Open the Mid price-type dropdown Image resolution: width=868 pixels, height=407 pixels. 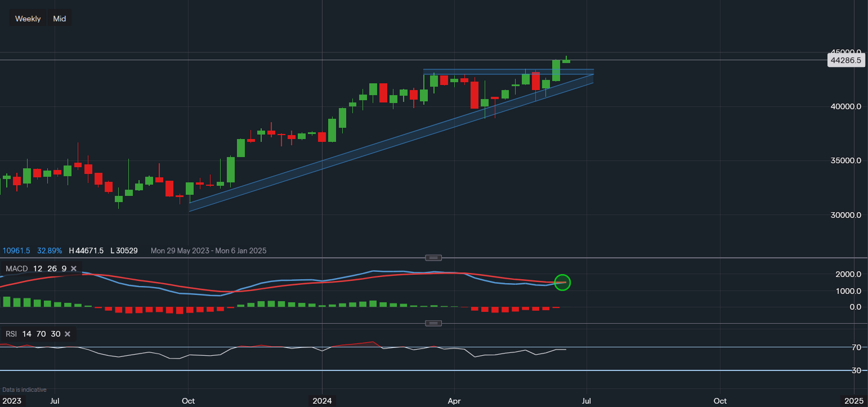pyautogui.click(x=59, y=19)
